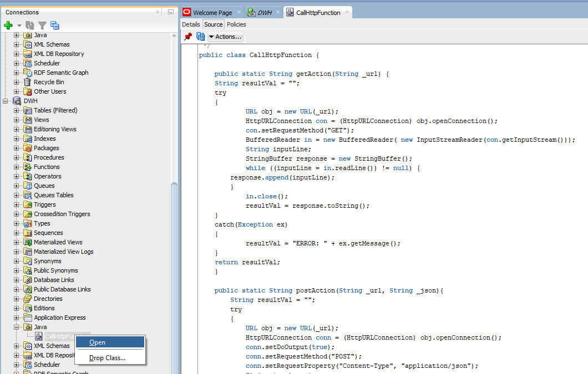Open the Details sub-tab
Screen dimensions: 588x374
click(x=191, y=24)
